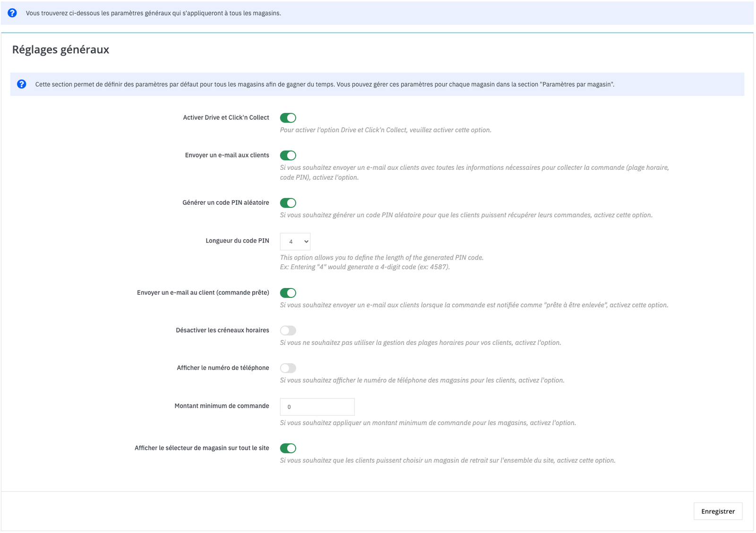Click the label Longueur du code PIN
Image resolution: width=756 pixels, height=533 pixels.
coord(237,241)
